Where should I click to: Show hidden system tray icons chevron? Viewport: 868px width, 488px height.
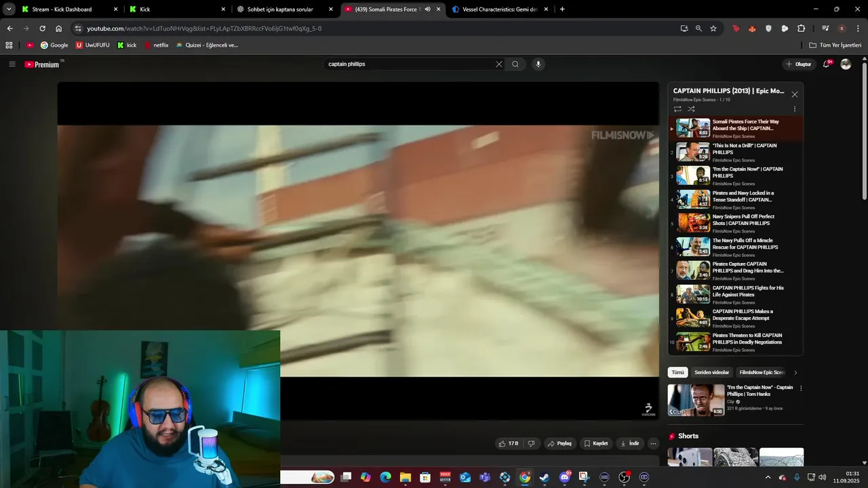768,477
